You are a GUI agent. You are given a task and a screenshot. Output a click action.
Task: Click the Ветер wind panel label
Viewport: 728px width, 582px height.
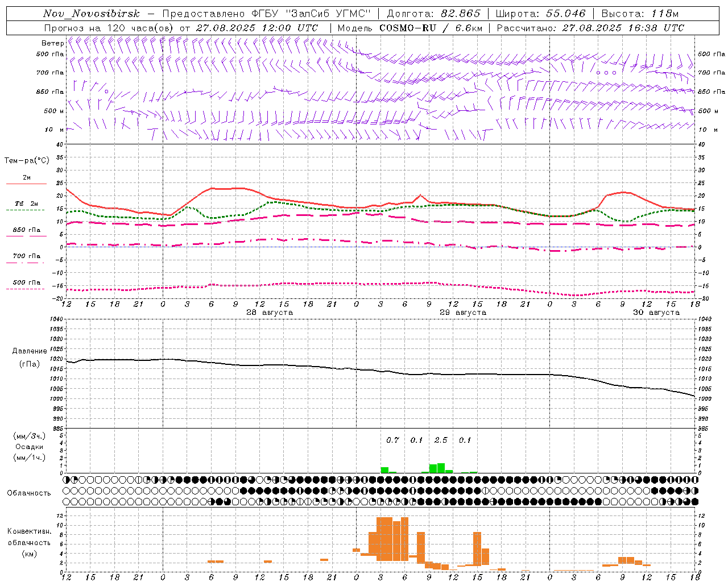[x=52, y=43]
